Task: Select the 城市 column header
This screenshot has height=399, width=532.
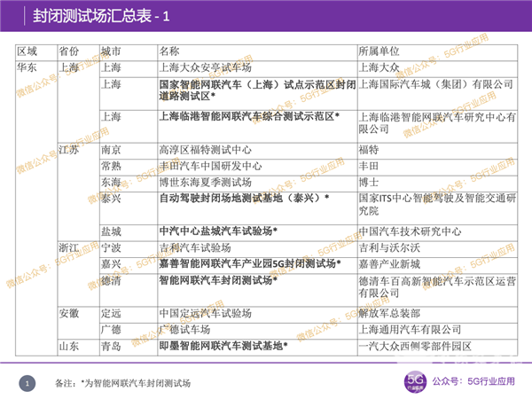Action: 112,51
